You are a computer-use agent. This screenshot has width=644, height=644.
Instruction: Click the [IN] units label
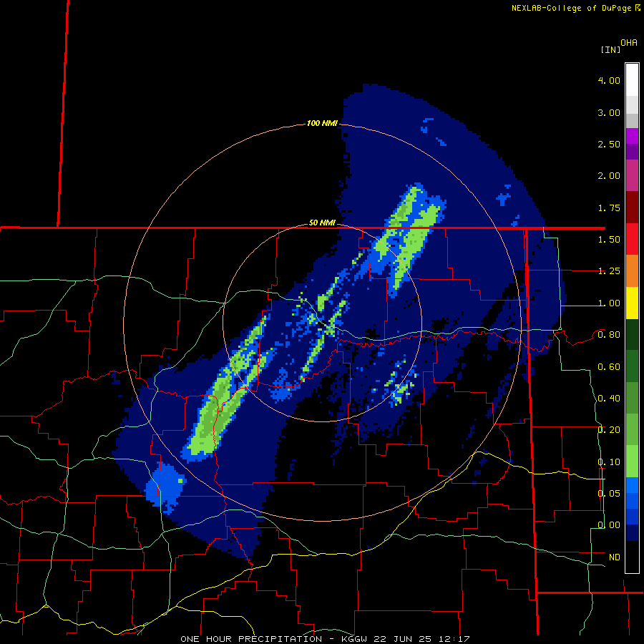click(x=610, y=49)
